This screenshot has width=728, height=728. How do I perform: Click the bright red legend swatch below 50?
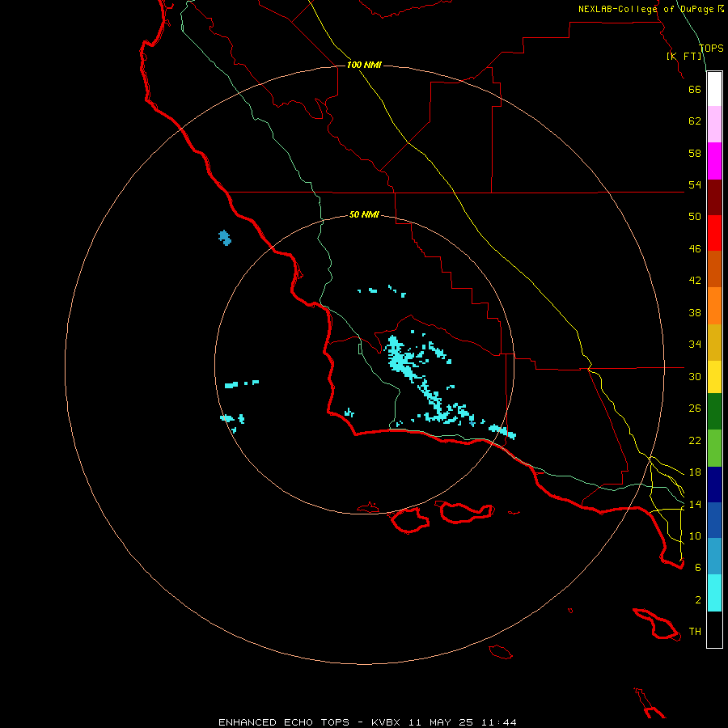[x=714, y=233]
